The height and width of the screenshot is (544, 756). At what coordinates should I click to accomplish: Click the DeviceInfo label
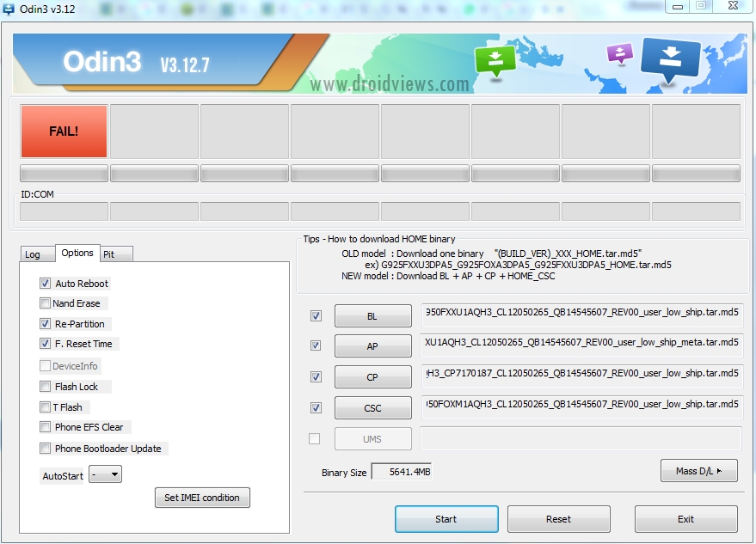(75, 366)
